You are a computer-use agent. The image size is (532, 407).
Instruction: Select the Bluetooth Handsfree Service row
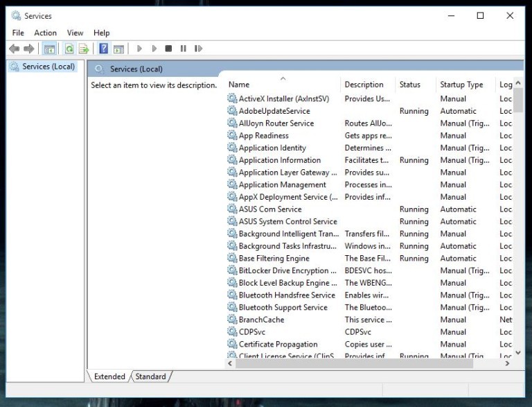369,295
